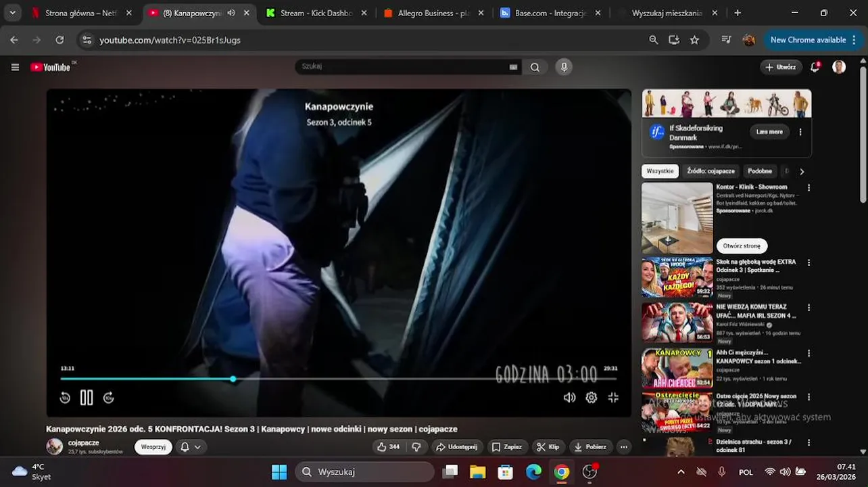Open the YouTube hamburger guide menu

(x=15, y=67)
